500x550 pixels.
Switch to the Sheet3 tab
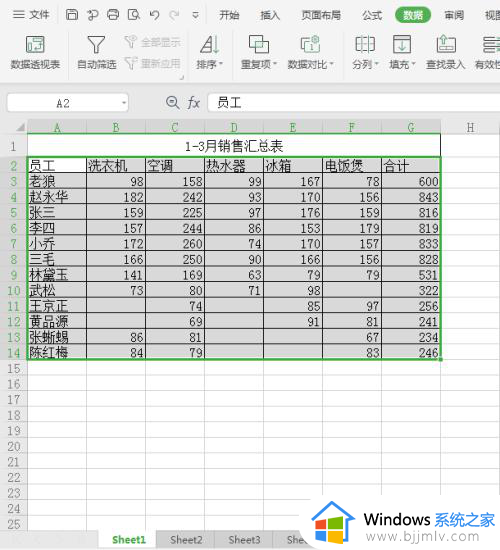(x=244, y=539)
